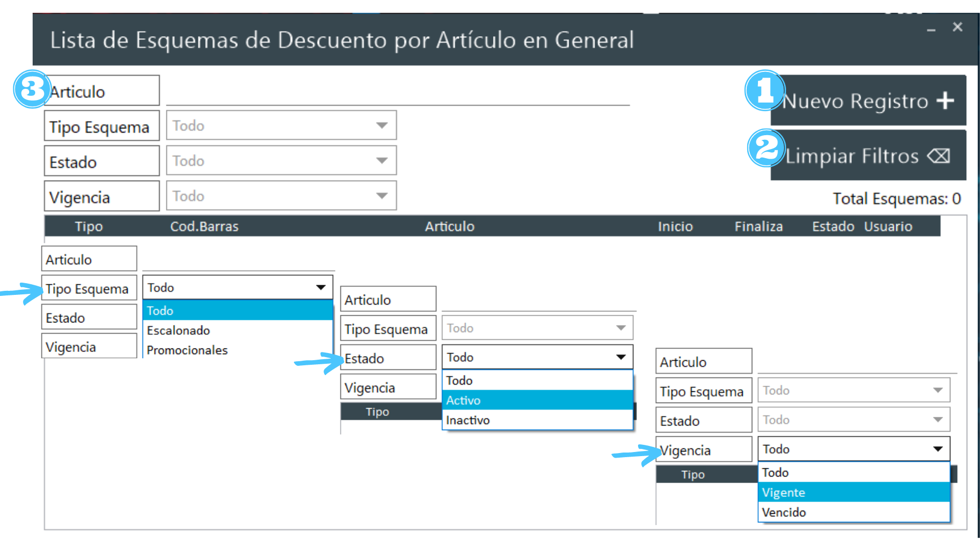Click the blue arrow pointing to Estado

[x=320, y=362]
